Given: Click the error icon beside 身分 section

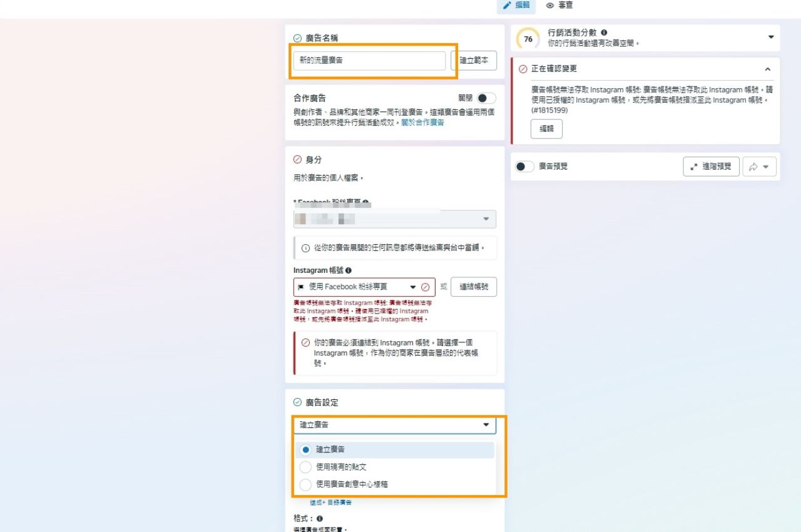Looking at the screenshot, I should [297, 159].
